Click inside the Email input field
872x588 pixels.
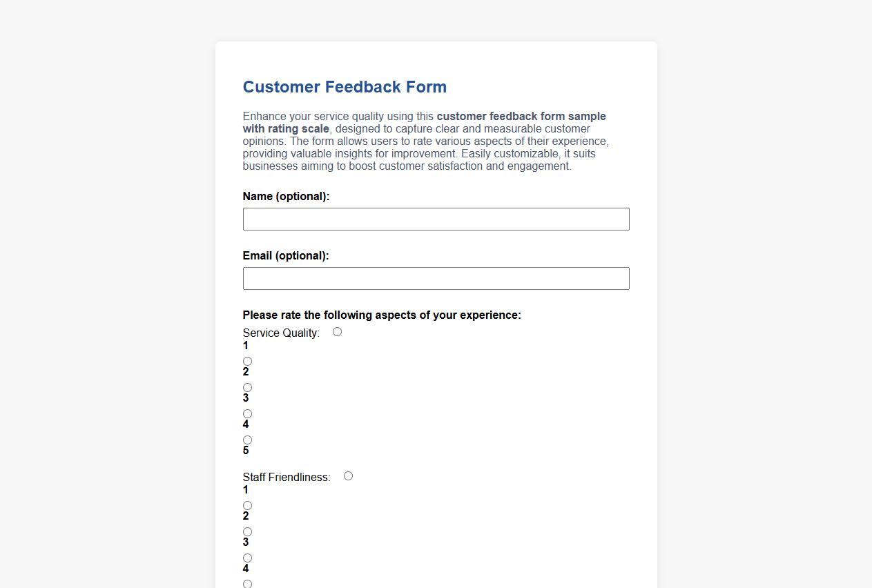coord(436,278)
